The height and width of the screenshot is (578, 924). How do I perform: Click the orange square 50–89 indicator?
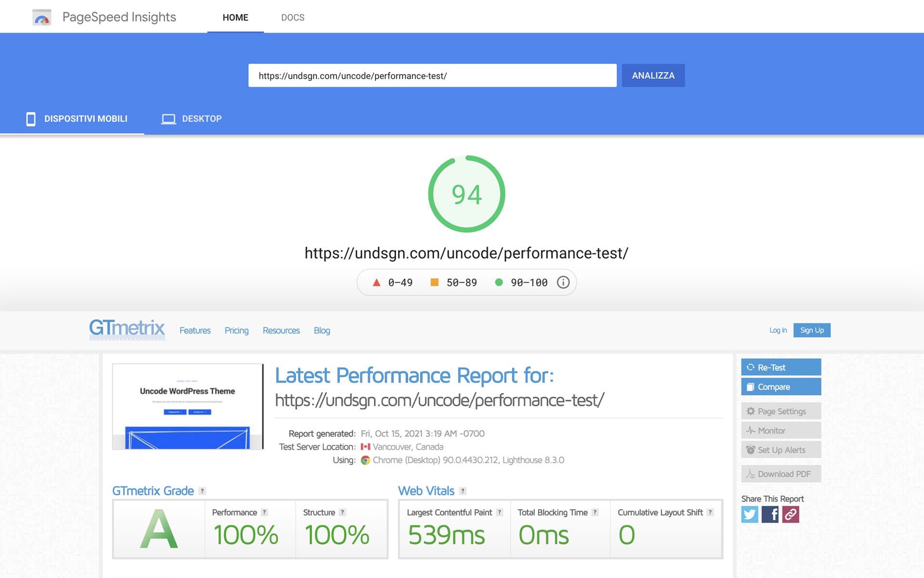click(x=434, y=282)
